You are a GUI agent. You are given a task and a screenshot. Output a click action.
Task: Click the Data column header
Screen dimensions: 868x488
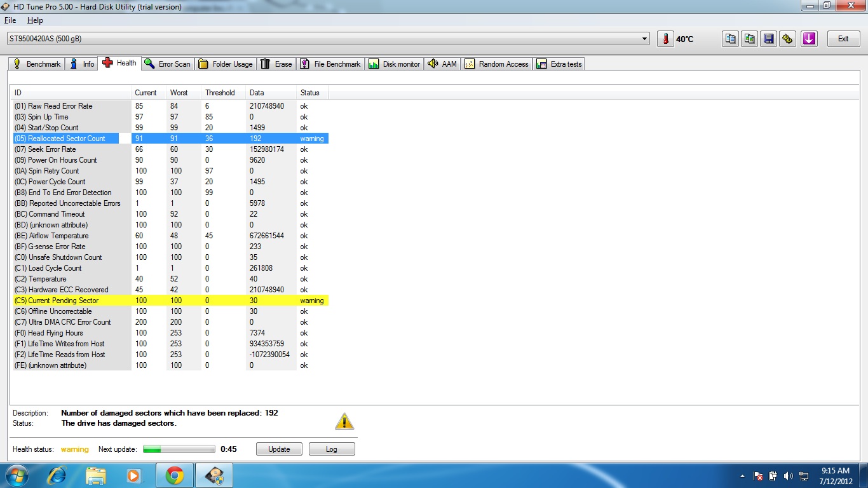[x=271, y=93]
